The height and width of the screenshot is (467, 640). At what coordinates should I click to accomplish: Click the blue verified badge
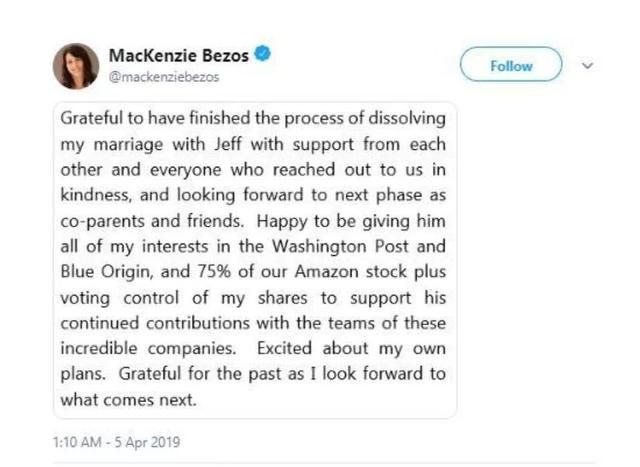point(262,54)
